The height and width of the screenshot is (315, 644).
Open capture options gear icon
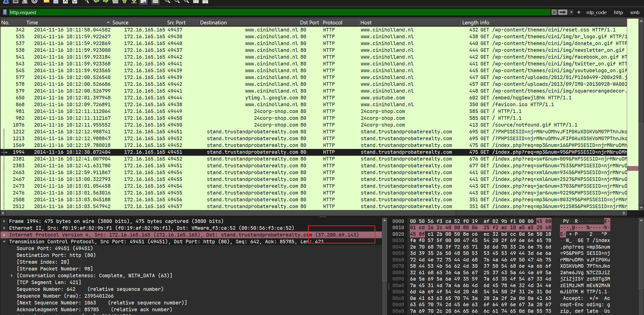click(x=34, y=2)
